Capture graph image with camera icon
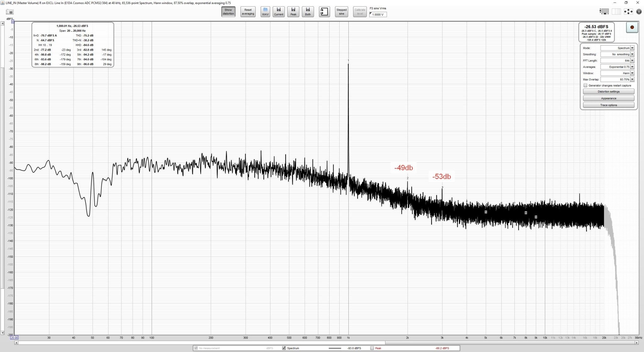644x352 pixels. [10, 12]
